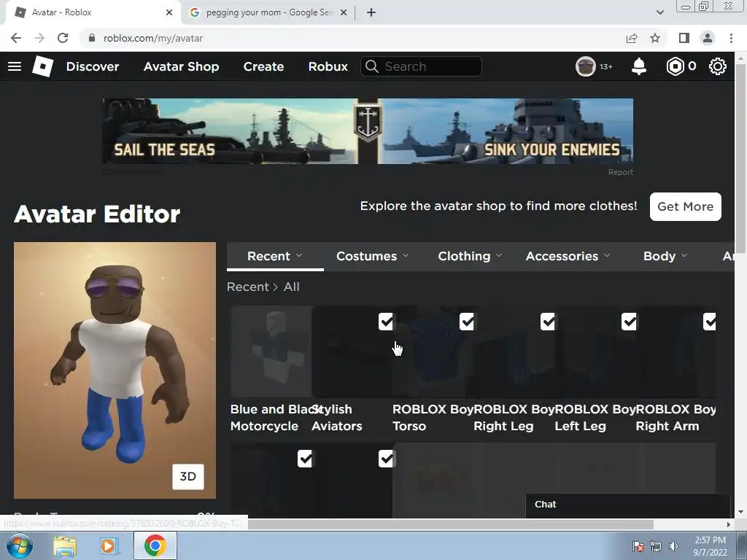
Task: Open the Avatar Shop menu item
Action: (181, 66)
